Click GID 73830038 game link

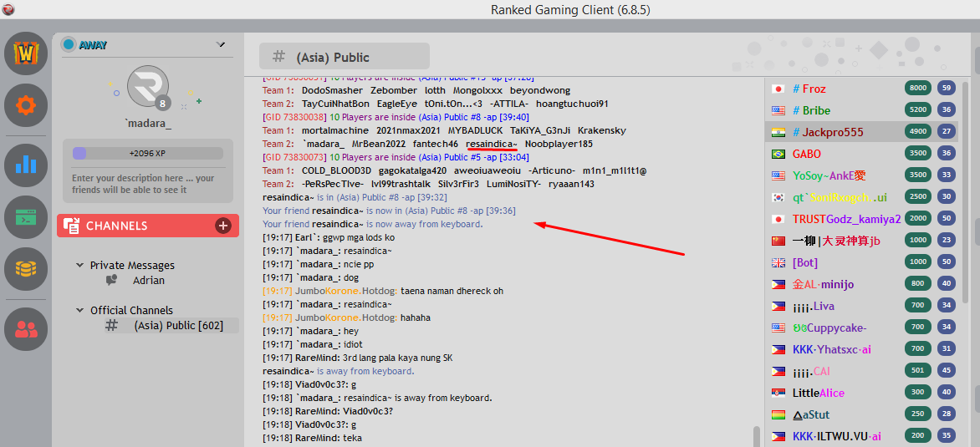pyautogui.click(x=294, y=117)
